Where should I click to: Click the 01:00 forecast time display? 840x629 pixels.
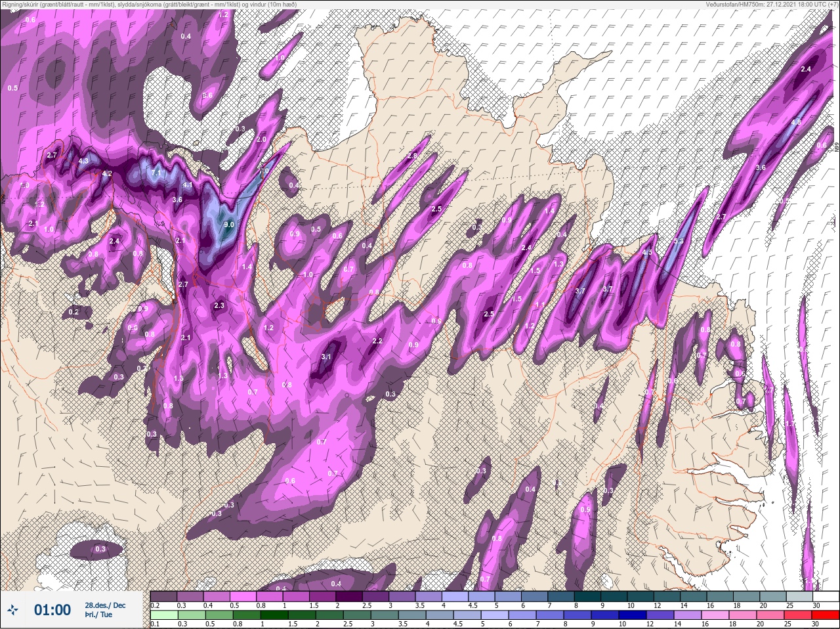click(52, 610)
